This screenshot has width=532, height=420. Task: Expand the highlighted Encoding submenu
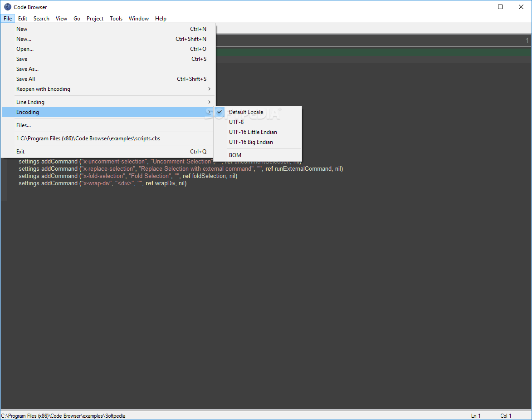[108, 112]
